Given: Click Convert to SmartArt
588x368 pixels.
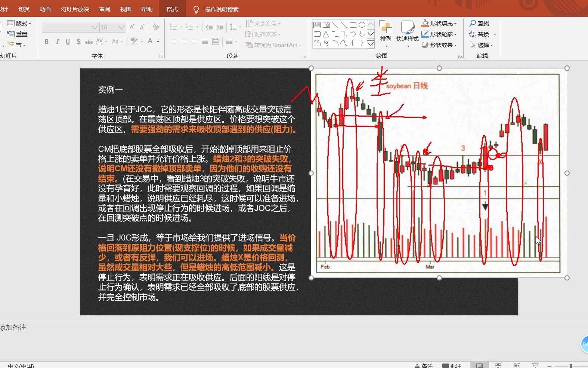Looking at the screenshot, I should [x=273, y=45].
